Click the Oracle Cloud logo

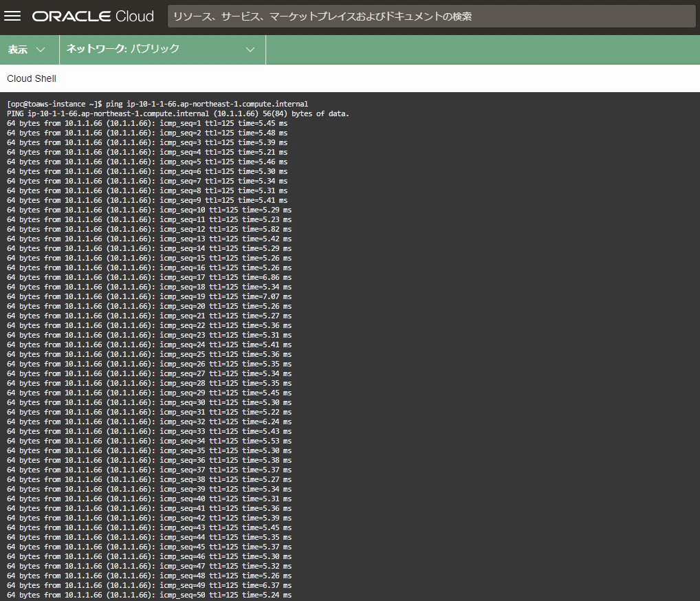tap(93, 17)
